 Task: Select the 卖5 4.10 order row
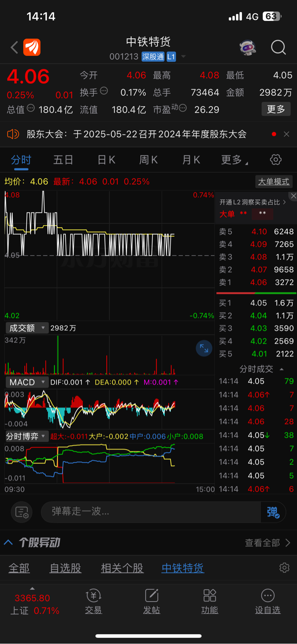pos(256,232)
